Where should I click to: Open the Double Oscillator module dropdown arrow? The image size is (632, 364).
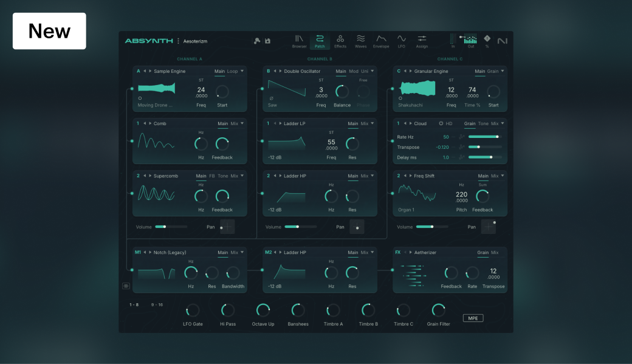coord(373,71)
